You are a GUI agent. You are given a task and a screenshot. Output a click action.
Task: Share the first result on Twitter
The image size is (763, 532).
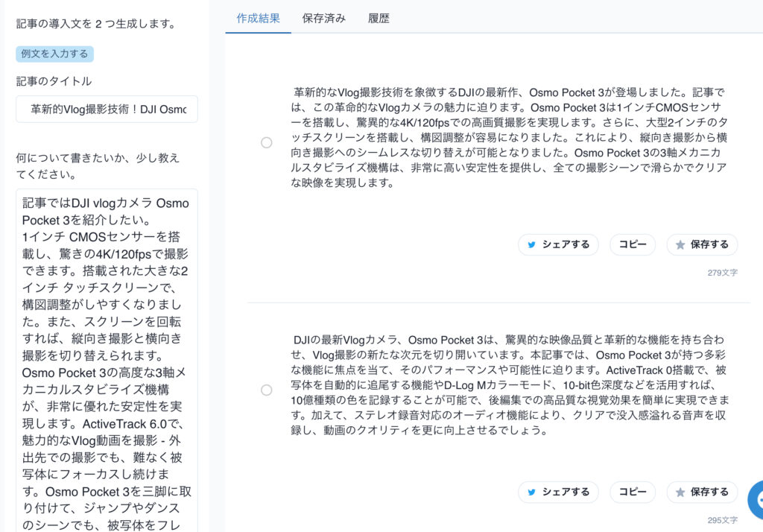[558, 244]
